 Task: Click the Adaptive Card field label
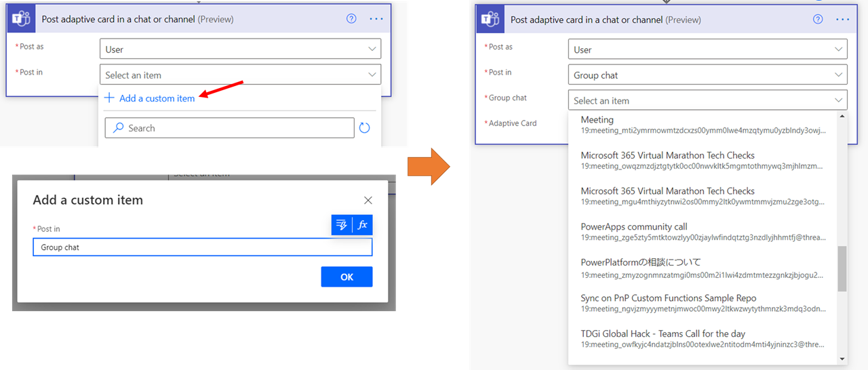tap(511, 123)
